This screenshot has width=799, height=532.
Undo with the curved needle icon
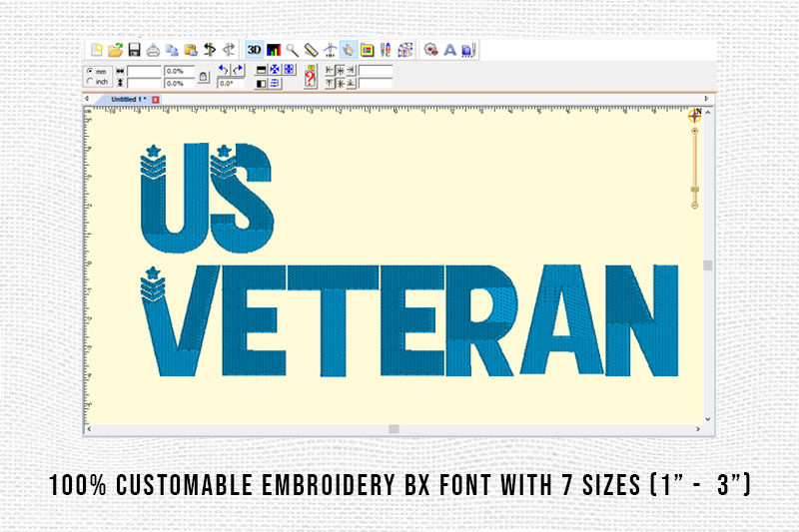click(x=210, y=50)
